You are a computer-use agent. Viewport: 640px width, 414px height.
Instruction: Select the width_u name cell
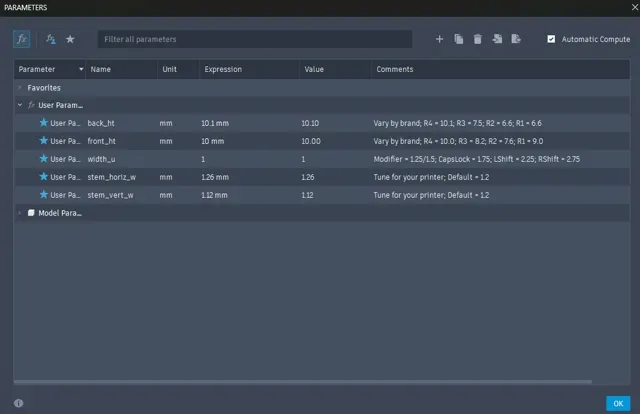[x=101, y=159]
